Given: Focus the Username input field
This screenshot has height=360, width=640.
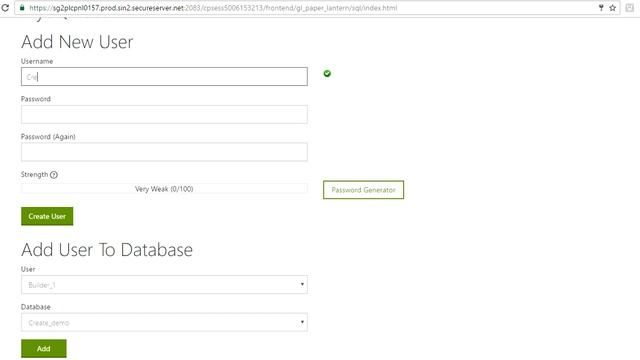Looking at the screenshot, I should point(164,76).
